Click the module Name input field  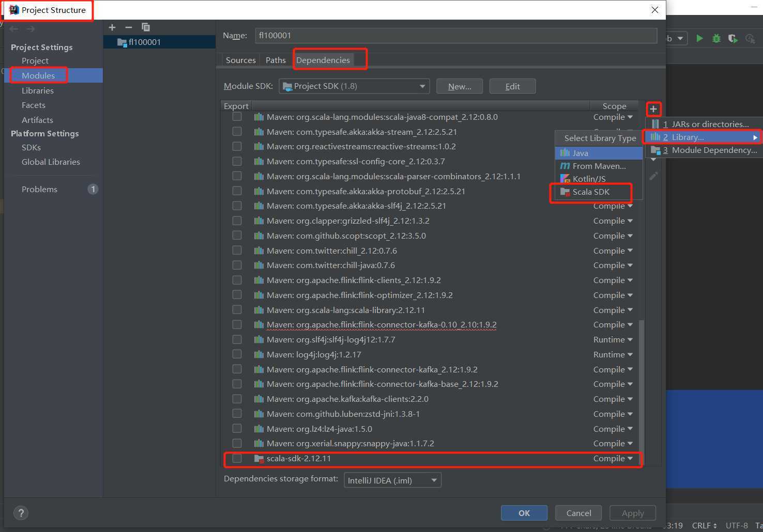tap(456, 35)
